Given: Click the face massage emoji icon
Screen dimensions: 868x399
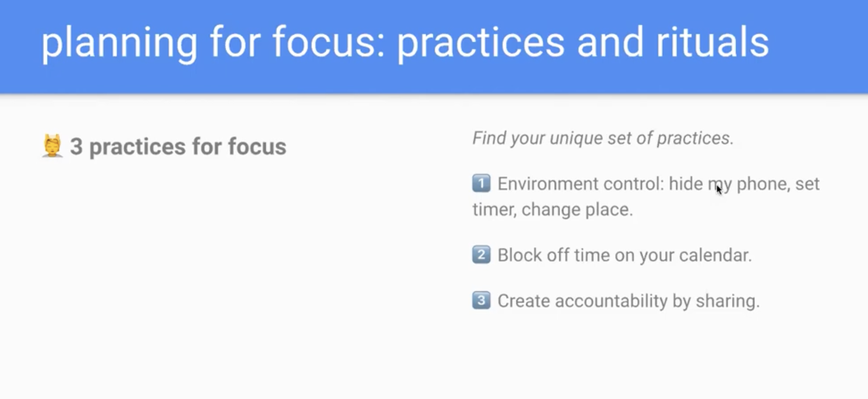Looking at the screenshot, I should [52, 146].
